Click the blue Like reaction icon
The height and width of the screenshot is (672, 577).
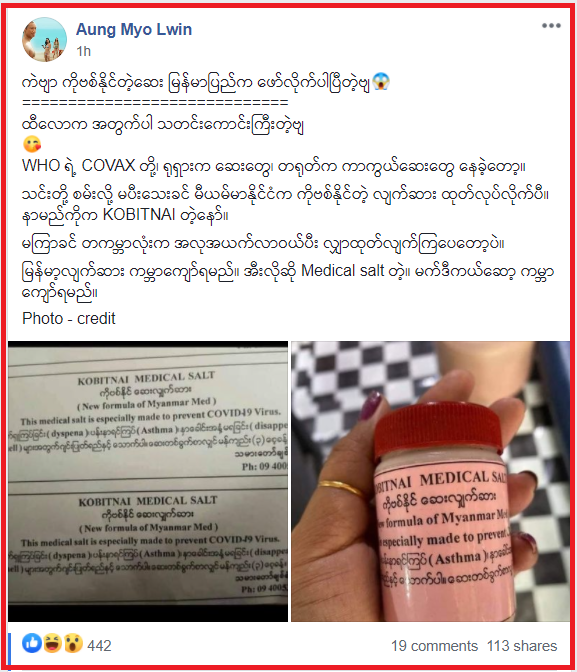point(32,643)
